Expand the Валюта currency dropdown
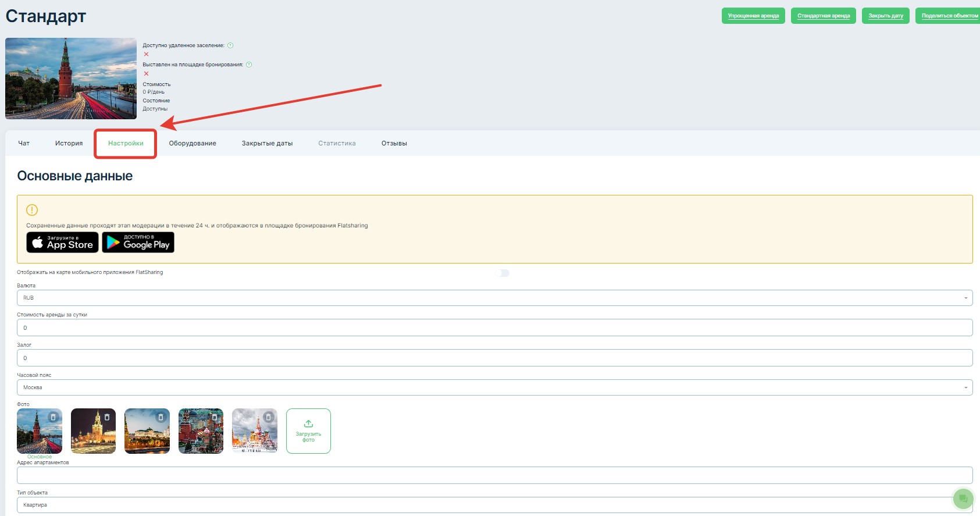 pos(494,298)
